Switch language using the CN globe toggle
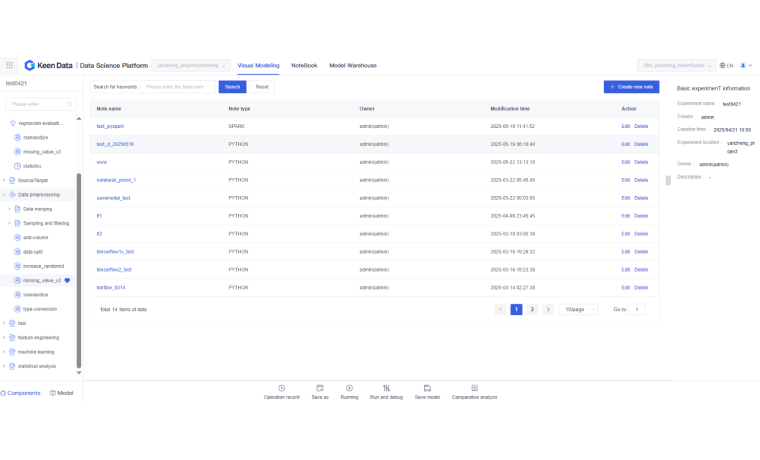 click(726, 65)
